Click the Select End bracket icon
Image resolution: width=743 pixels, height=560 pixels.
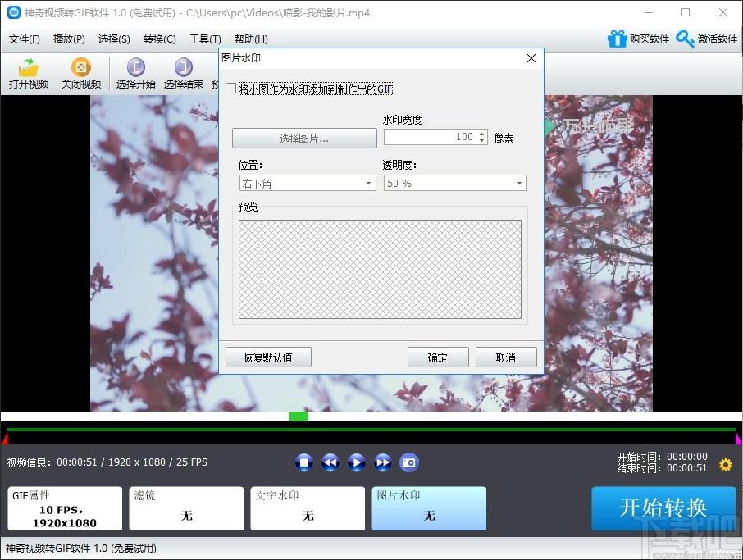tap(184, 67)
